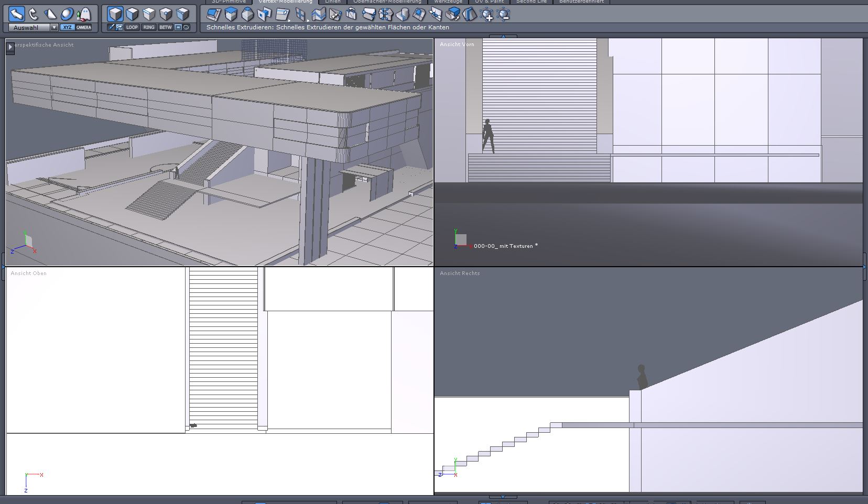Click the add subdivision sphere-plus icon

click(486, 15)
